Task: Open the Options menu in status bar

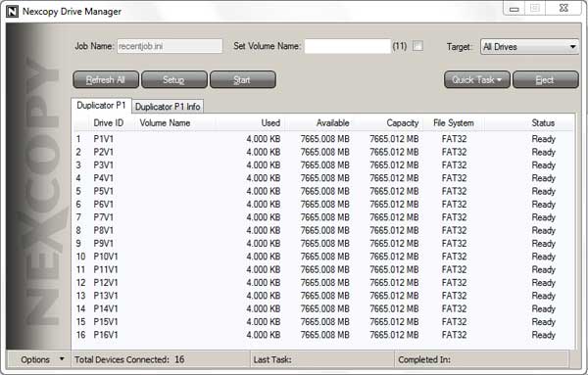Action: (x=42, y=359)
